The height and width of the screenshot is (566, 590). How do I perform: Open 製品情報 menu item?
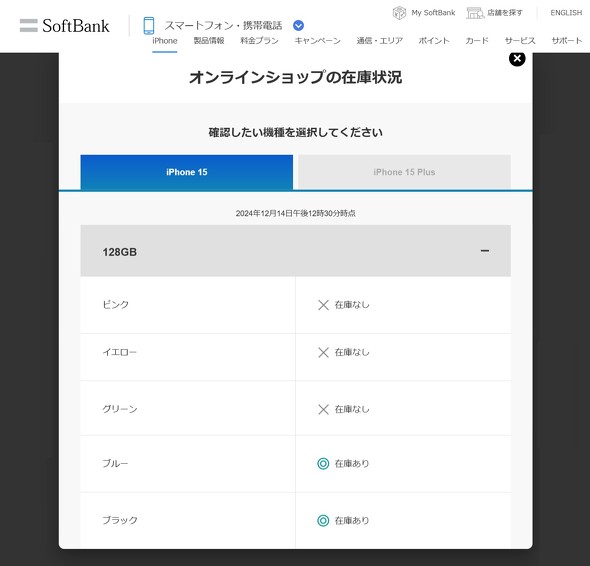[209, 41]
